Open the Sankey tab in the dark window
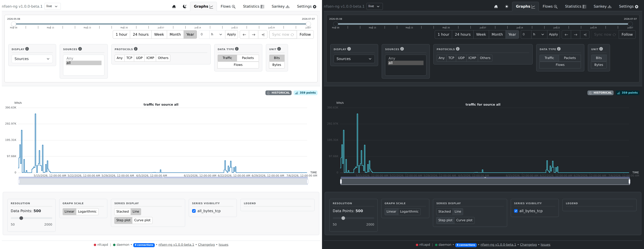This screenshot has height=249, width=644. [603, 7]
